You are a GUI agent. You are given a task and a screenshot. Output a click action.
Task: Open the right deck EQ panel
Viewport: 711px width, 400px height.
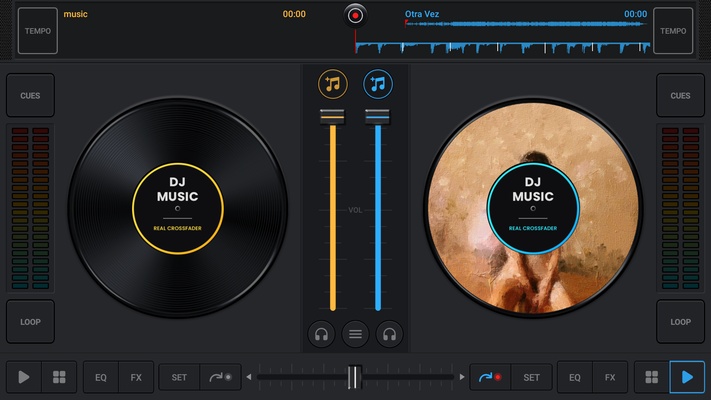(575, 377)
